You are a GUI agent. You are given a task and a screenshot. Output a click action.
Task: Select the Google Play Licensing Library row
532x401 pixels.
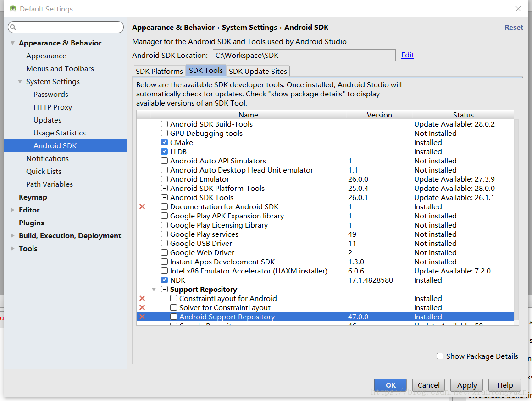[x=325, y=225]
